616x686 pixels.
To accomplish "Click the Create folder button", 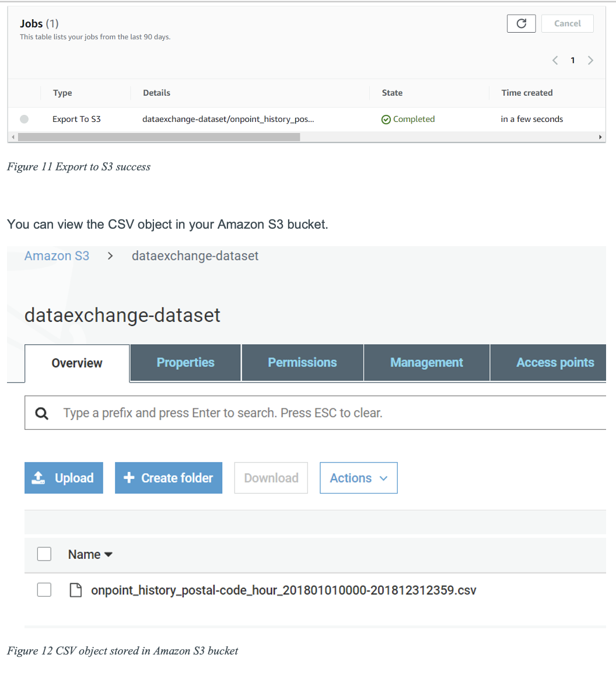I will click(x=168, y=478).
